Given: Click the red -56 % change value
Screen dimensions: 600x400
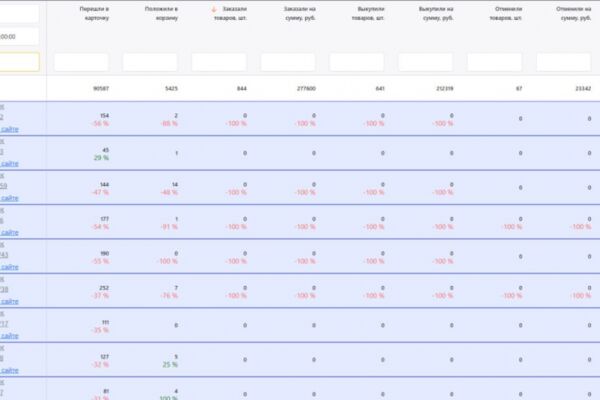Looking at the screenshot, I should (101, 124).
